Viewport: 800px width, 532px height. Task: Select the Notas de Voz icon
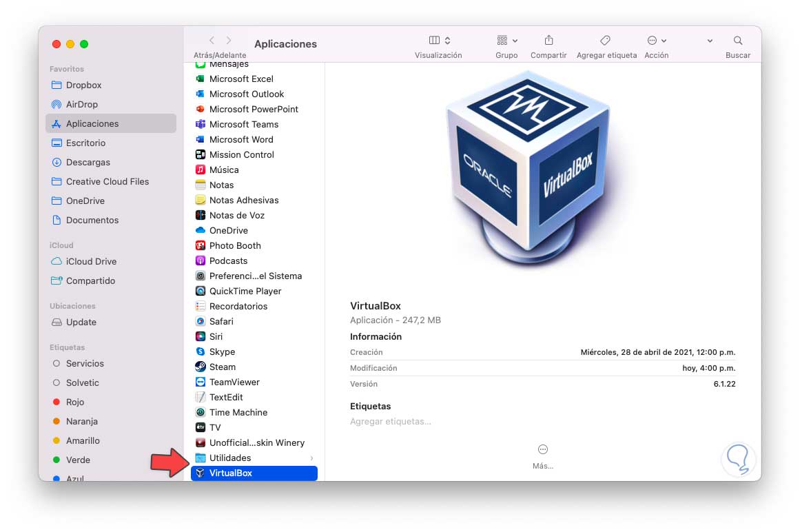click(x=201, y=215)
